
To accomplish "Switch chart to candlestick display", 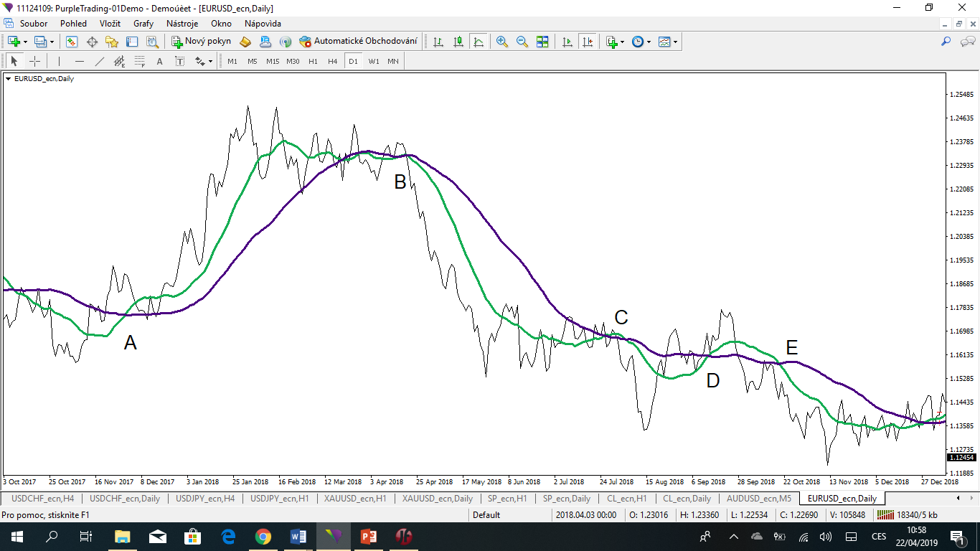I will 458,41.
